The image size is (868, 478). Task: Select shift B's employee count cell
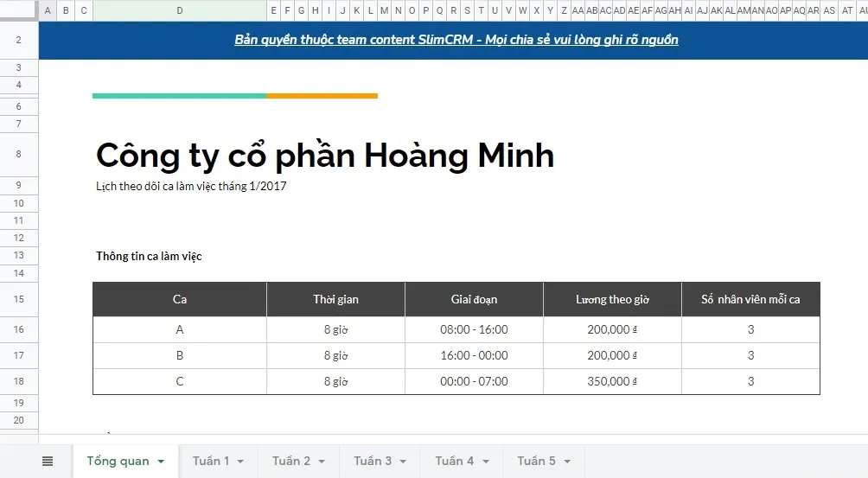750,355
